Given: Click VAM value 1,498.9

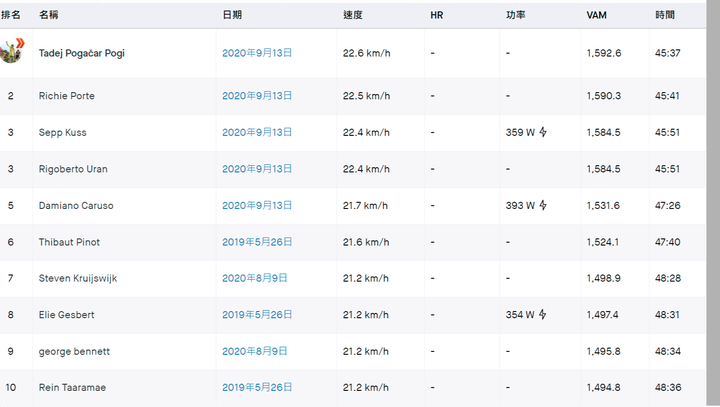Looking at the screenshot, I should pos(603,278).
